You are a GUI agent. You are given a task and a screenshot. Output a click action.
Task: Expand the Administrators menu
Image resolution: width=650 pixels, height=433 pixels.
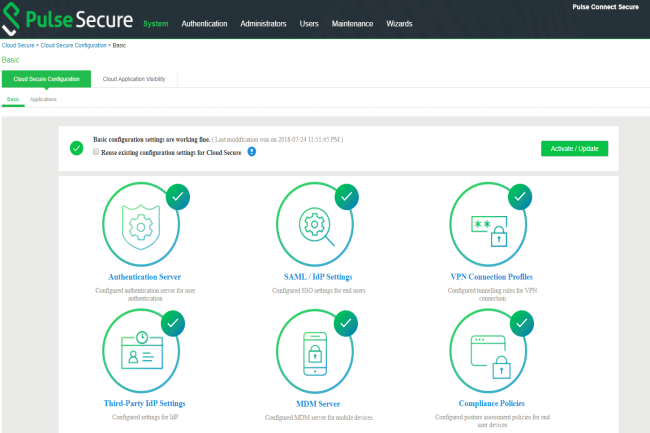(x=264, y=23)
